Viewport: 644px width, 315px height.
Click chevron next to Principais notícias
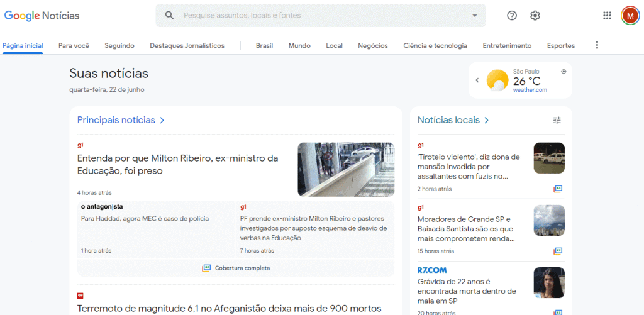click(x=162, y=120)
